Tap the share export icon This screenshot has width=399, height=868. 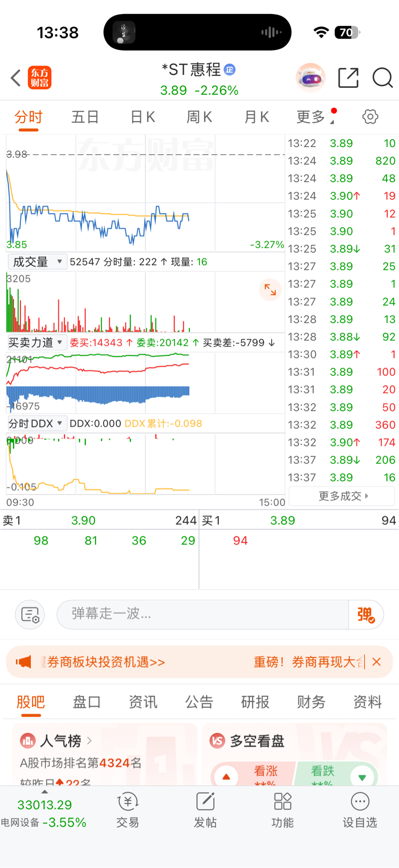coord(348,78)
